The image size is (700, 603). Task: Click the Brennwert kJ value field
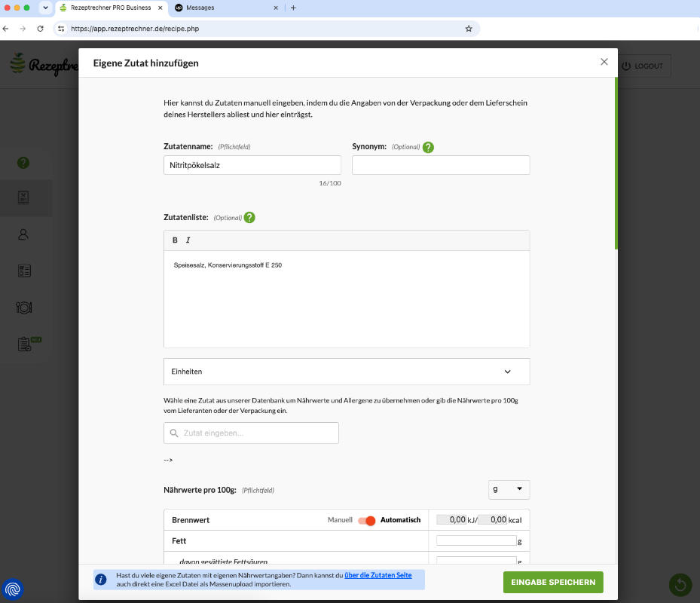[x=451, y=519]
